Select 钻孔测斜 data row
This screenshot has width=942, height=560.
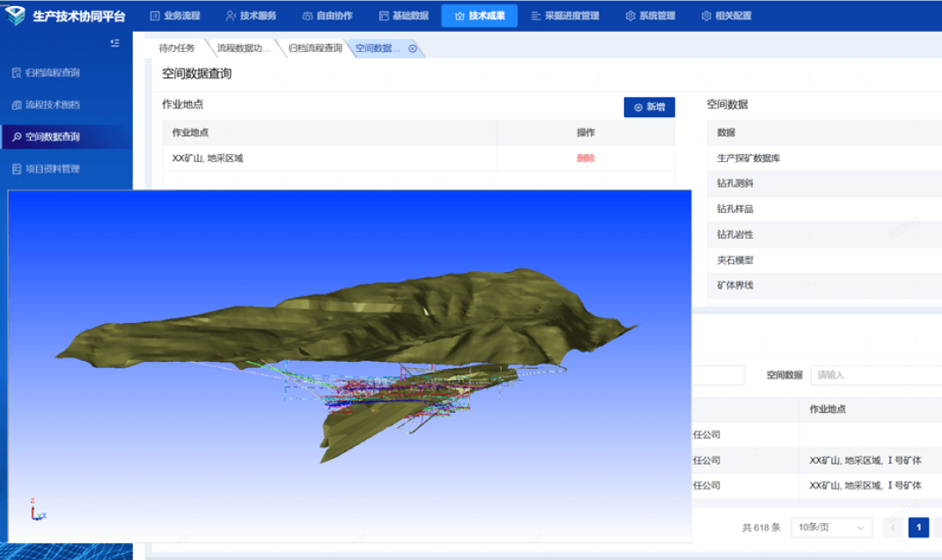(x=824, y=183)
